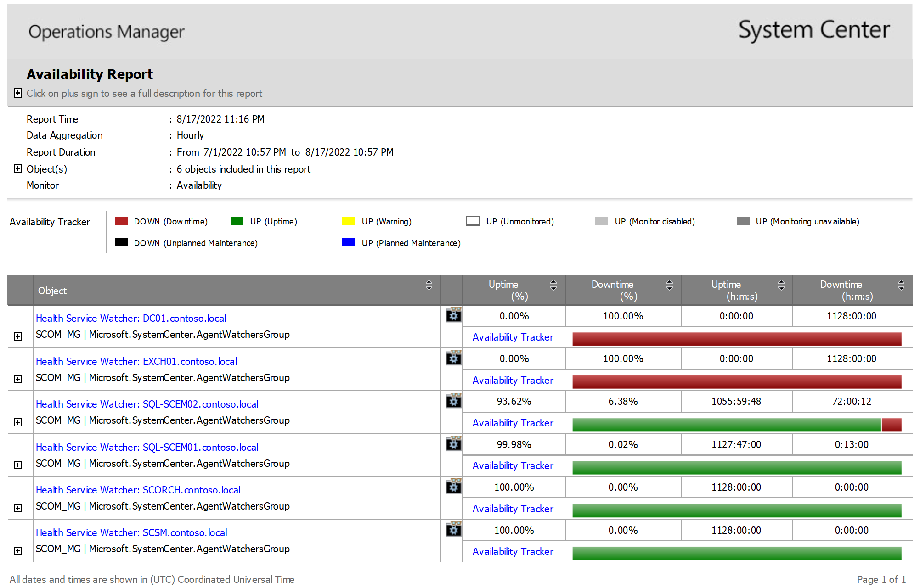Image resolution: width=920 pixels, height=588 pixels.
Task: Expand the SQL-SCEM01.contoso.local row
Action: [x=18, y=465]
